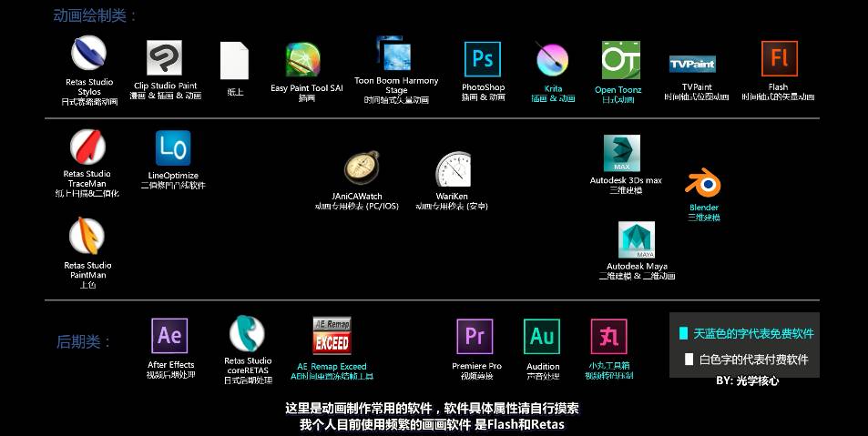
Task: Open the JAniCAWatch stopwatch icon
Action: pyautogui.click(x=362, y=167)
